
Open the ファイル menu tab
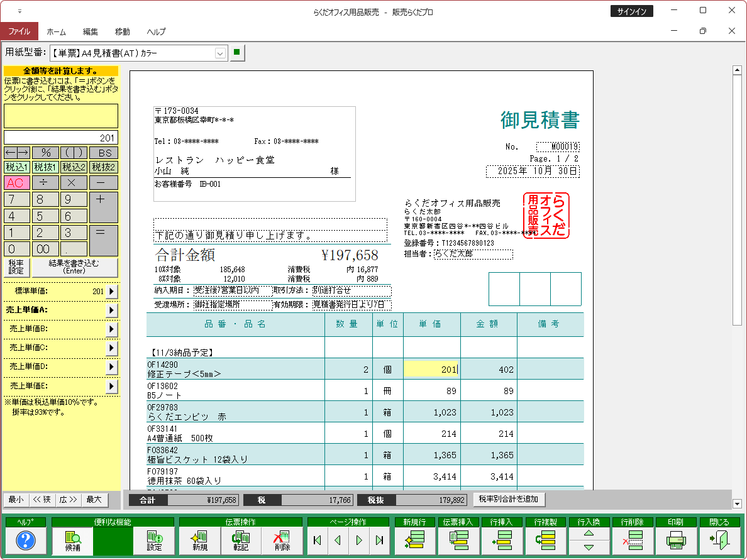click(19, 31)
